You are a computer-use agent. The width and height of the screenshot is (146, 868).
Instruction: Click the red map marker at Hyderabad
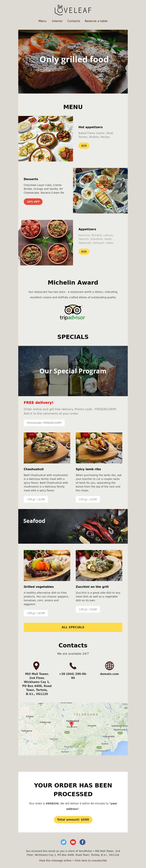[72, 723]
